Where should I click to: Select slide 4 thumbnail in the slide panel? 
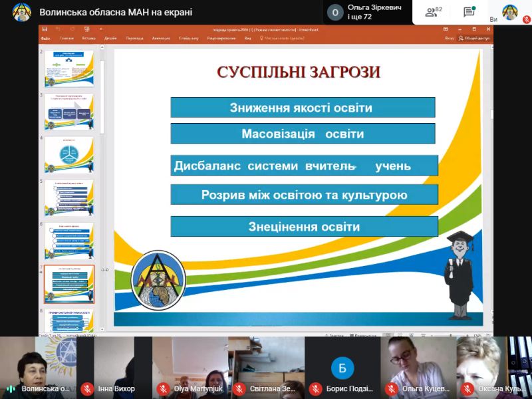(x=69, y=154)
